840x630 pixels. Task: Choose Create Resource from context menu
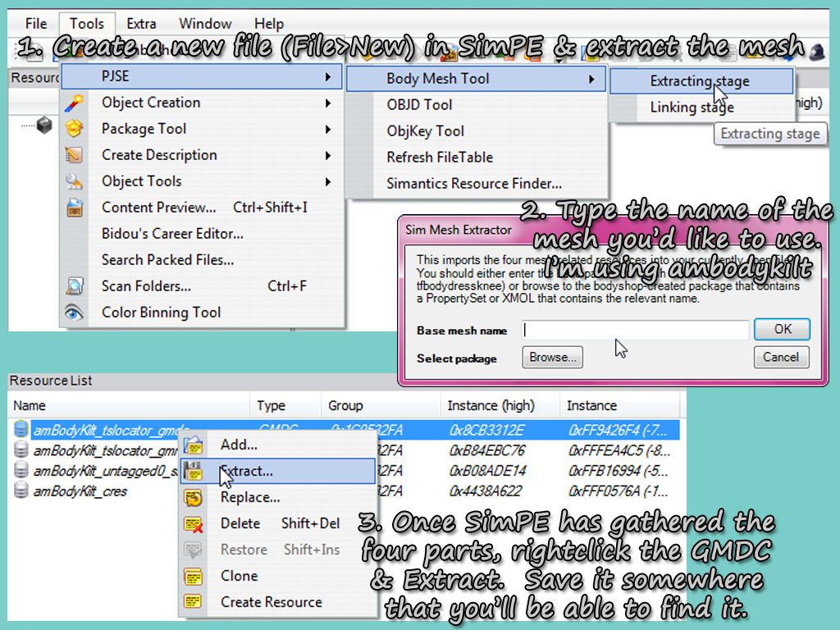coord(277,602)
